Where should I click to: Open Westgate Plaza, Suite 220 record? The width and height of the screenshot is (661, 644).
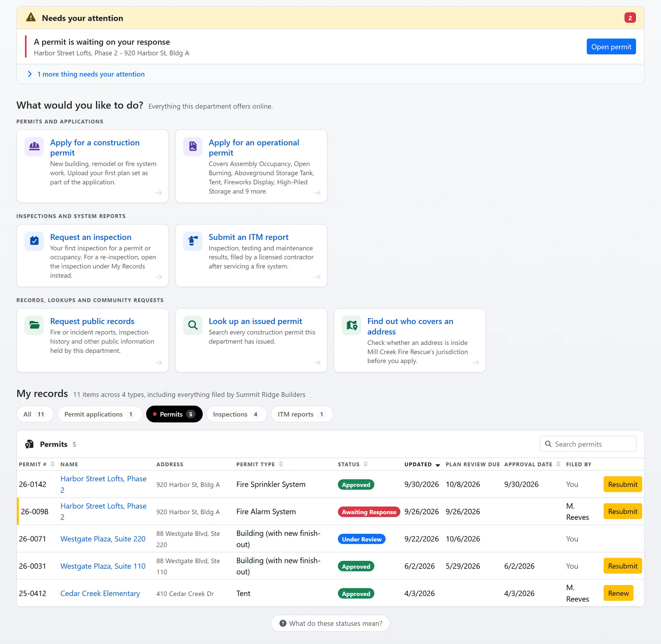click(x=103, y=539)
